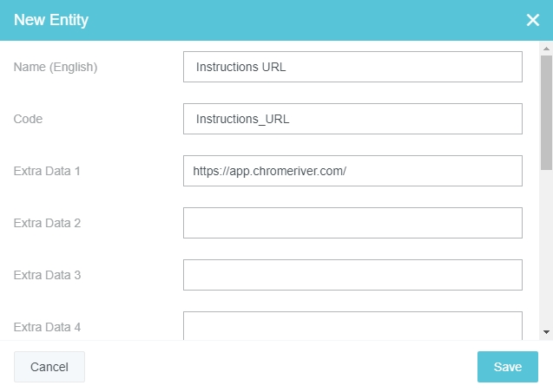
Task: Click the scrollbar track below the thumb
Action: click(546, 252)
